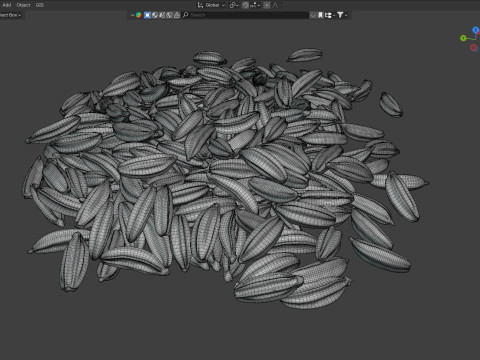
Task: Select the highlighted blue filter icon
Action: point(147,15)
